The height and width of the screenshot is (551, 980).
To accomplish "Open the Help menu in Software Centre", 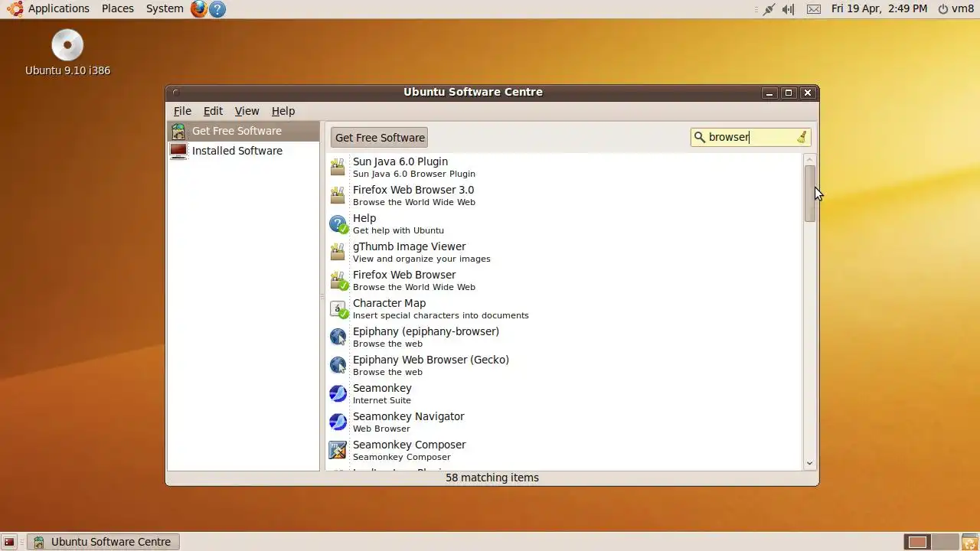I will coord(283,111).
